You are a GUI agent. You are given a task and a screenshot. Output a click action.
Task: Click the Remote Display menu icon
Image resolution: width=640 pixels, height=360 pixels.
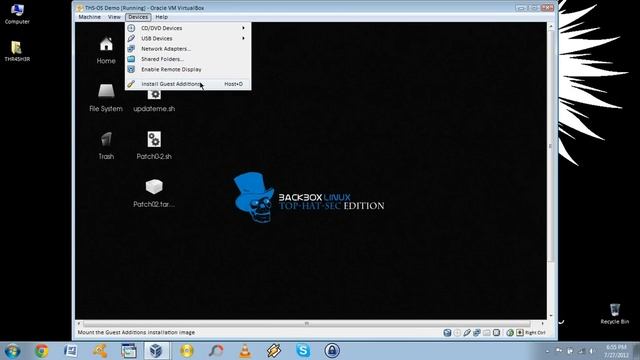(131, 69)
